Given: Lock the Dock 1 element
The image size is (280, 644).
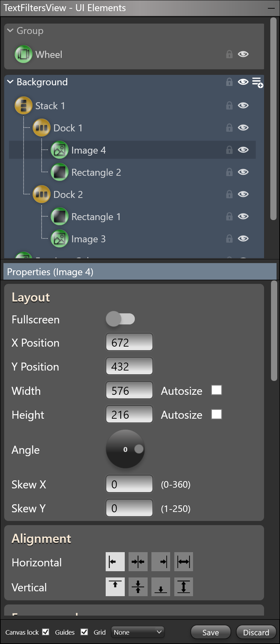Looking at the screenshot, I should pyautogui.click(x=229, y=128).
